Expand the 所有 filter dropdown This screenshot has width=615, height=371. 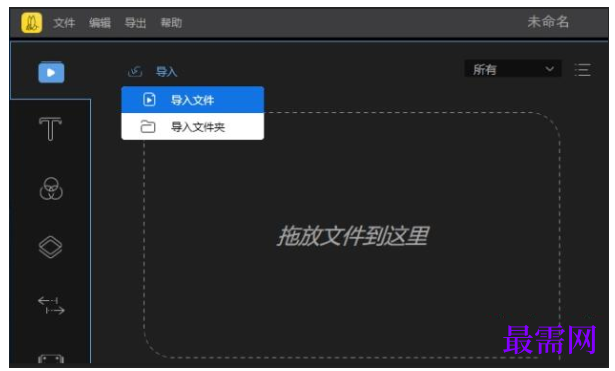(513, 69)
